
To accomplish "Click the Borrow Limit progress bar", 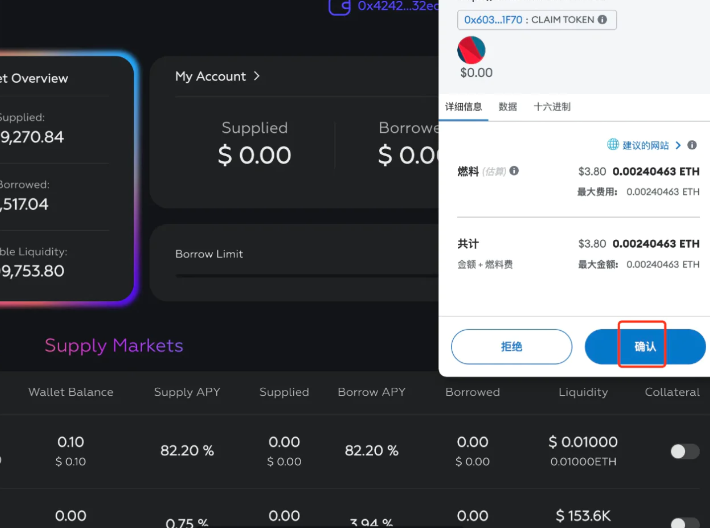I will (307, 276).
